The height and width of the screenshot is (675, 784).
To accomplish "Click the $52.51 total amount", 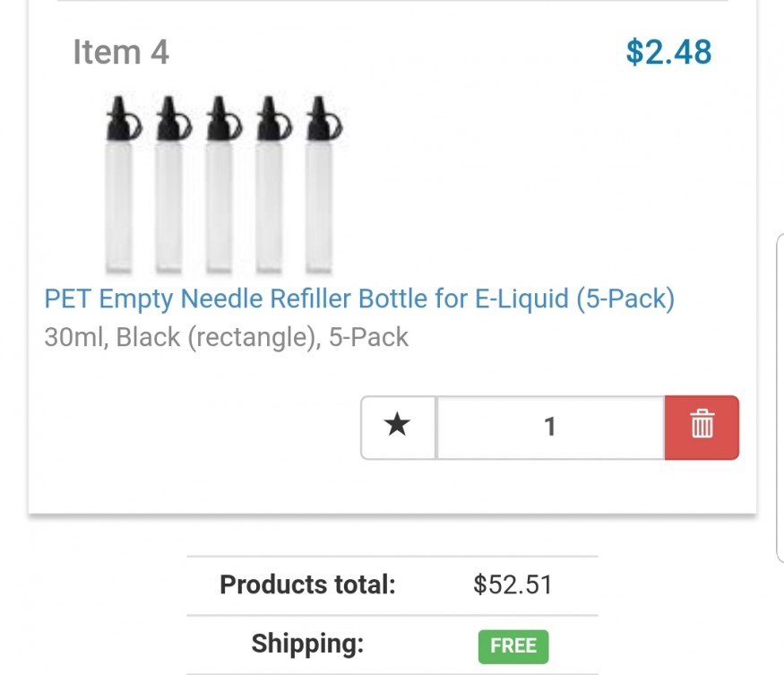I will [x=513, y=585].
